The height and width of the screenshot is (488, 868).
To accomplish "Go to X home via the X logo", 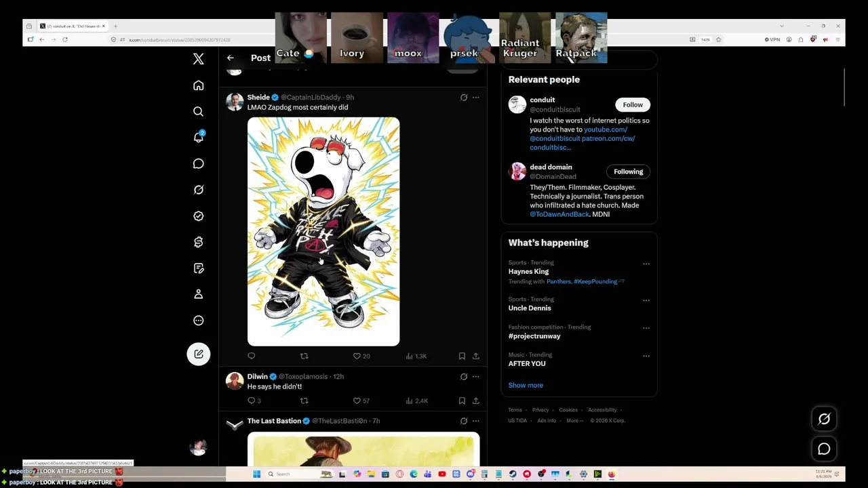I will click(x=198, y=59).
